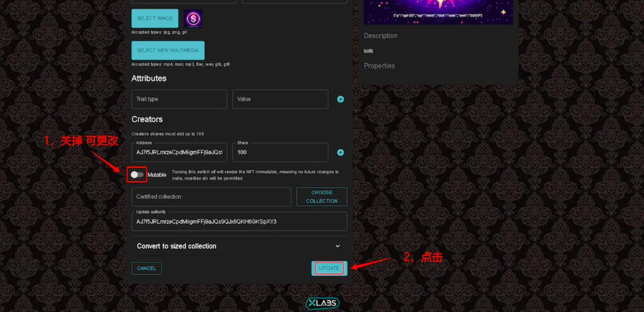This screenshot has width=644, height=312.
Task: Click the Properties heading in preview panel
Action: [379, 66]
